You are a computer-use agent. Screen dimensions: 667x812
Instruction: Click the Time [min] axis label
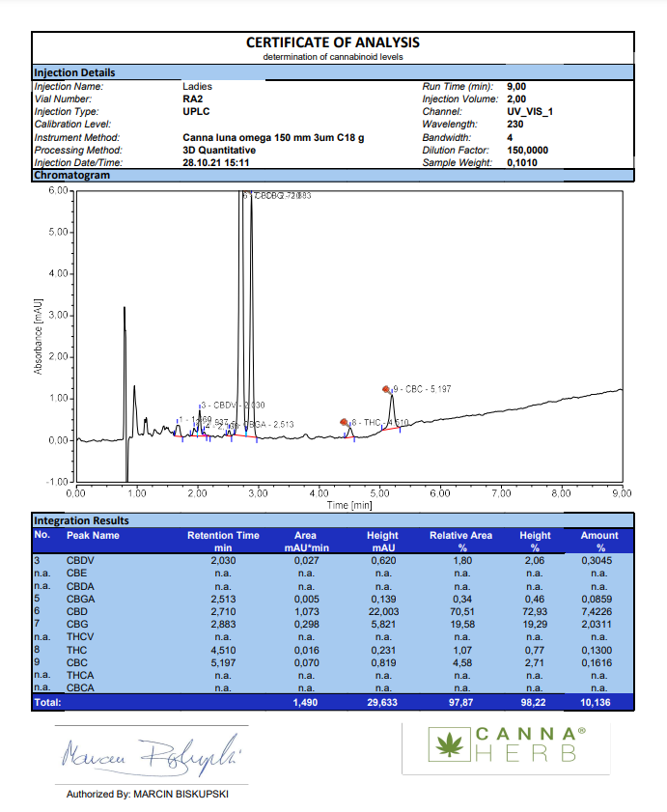pyautogui.click(x=349, y=505)
